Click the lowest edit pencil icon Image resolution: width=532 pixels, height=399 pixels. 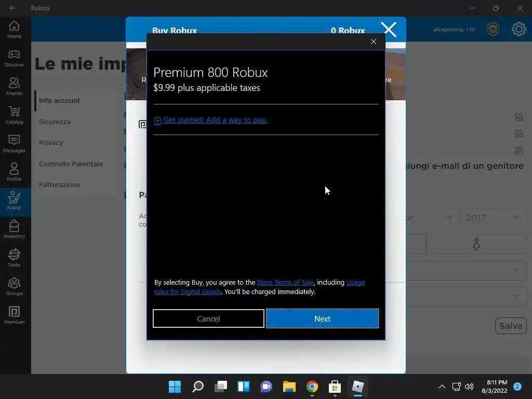click(x=519, y=150)
